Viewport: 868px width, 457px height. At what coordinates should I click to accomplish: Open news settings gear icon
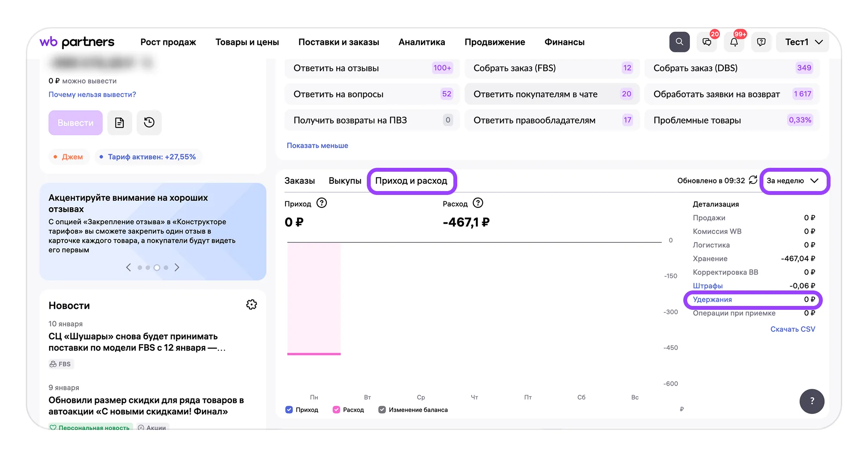click(x=251, y=305)
